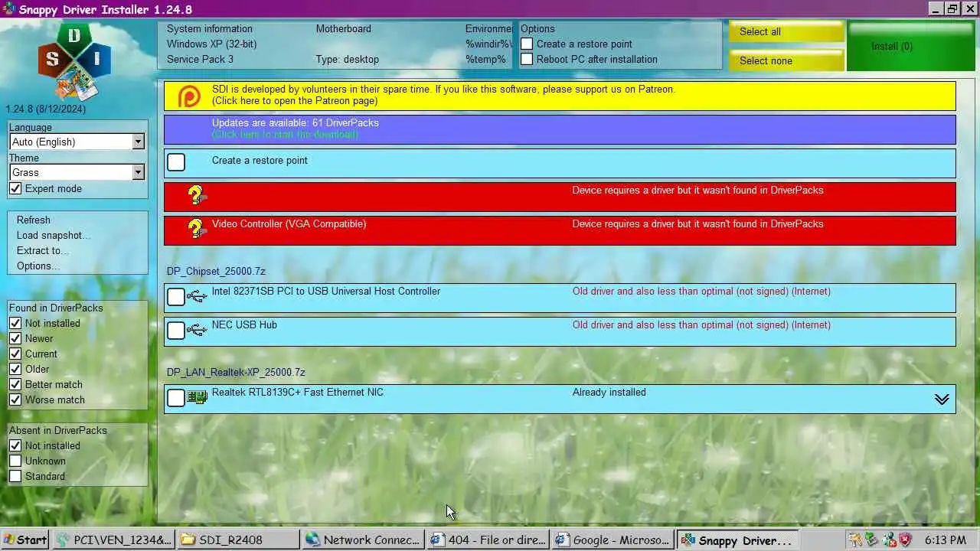Uncheck Not installed under Absent in DriverPacks
980x551 pixels.
pos(15,445)
